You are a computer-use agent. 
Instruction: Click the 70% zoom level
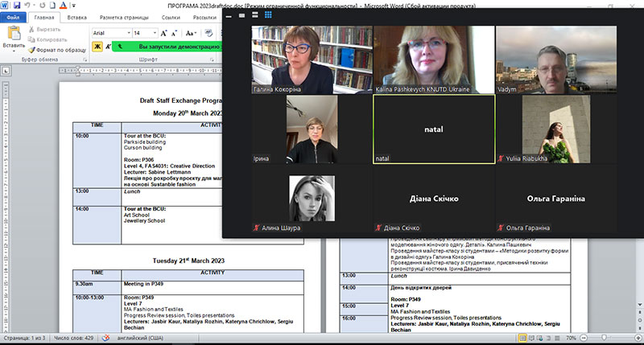click(x=571, y=339)
